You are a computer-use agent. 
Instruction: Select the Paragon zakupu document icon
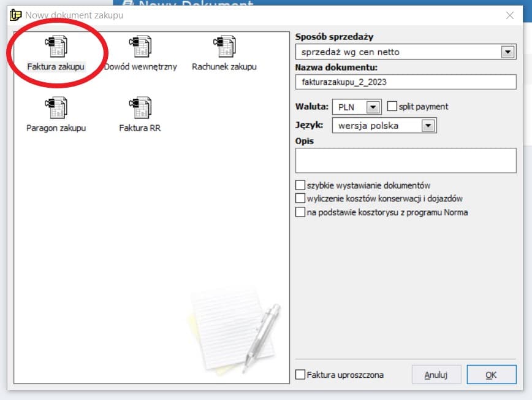56,108
